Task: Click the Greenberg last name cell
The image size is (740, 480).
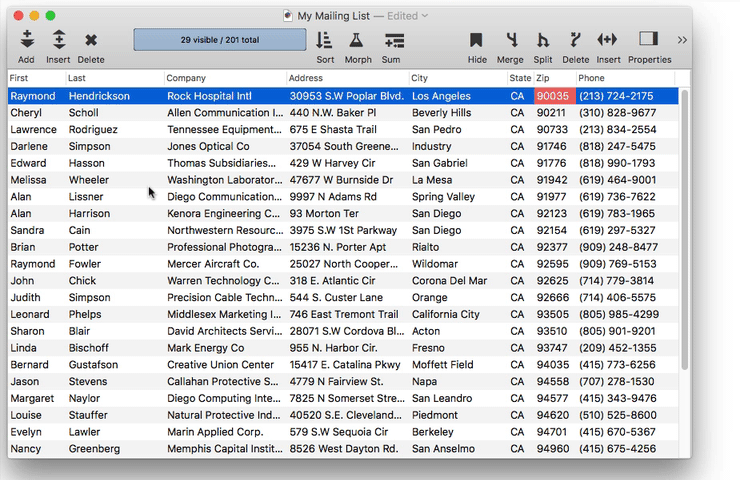Action: [94, 449]
